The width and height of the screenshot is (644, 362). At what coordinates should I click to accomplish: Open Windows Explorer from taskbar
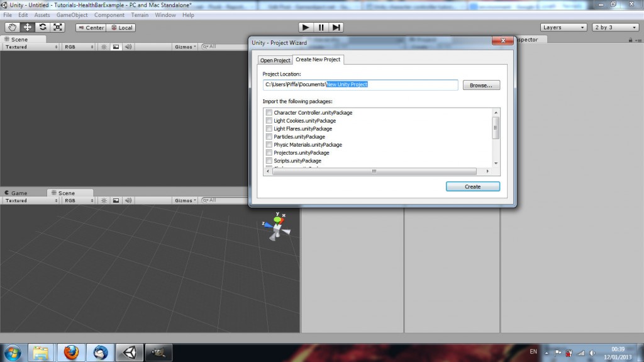41,353
